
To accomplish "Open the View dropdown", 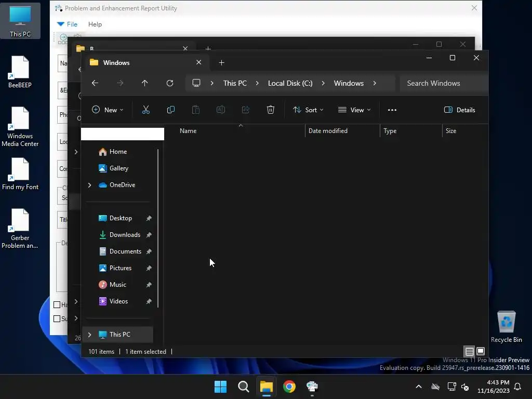I will (x=354, y=110).
